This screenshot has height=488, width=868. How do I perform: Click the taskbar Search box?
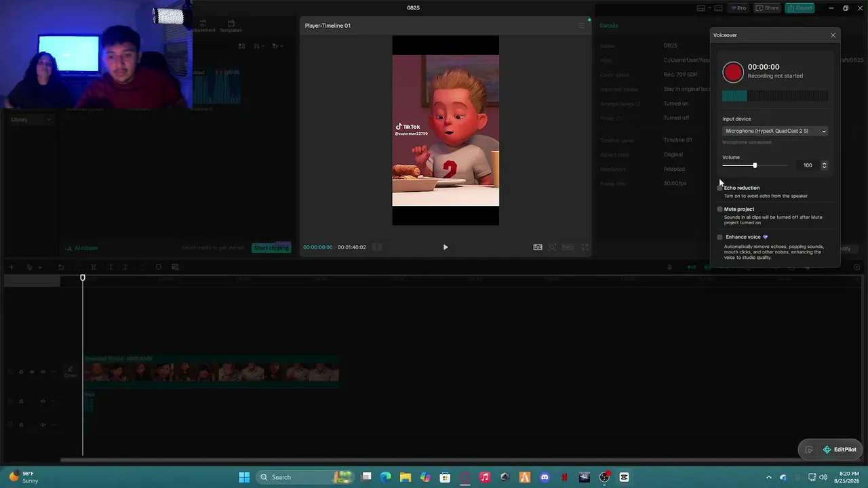pyautogui.click(x=306, y=477)
